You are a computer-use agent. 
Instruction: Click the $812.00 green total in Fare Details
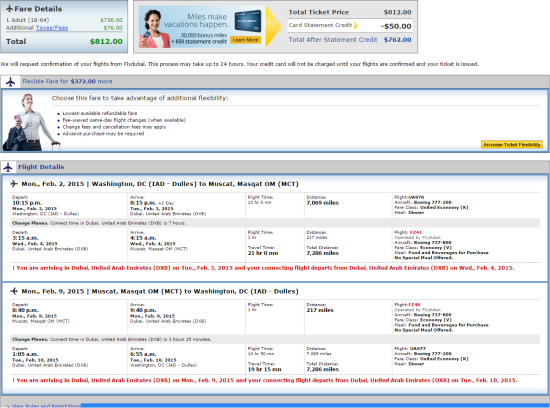click(106, 41)
